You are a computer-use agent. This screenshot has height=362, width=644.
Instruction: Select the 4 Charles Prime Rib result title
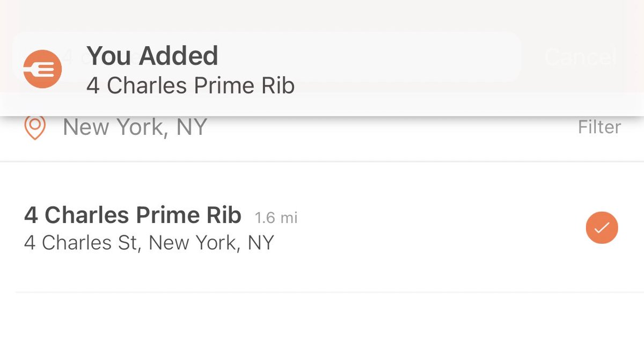coord(133,215)
